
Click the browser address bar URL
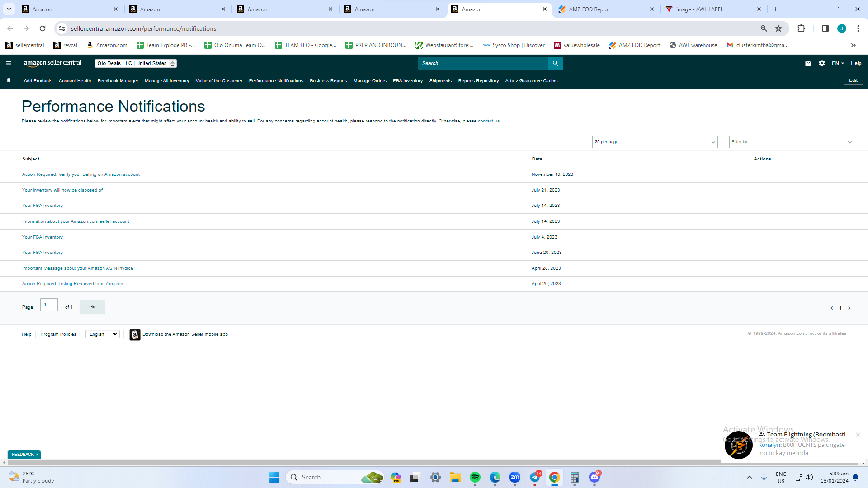[x=143, y=28]
